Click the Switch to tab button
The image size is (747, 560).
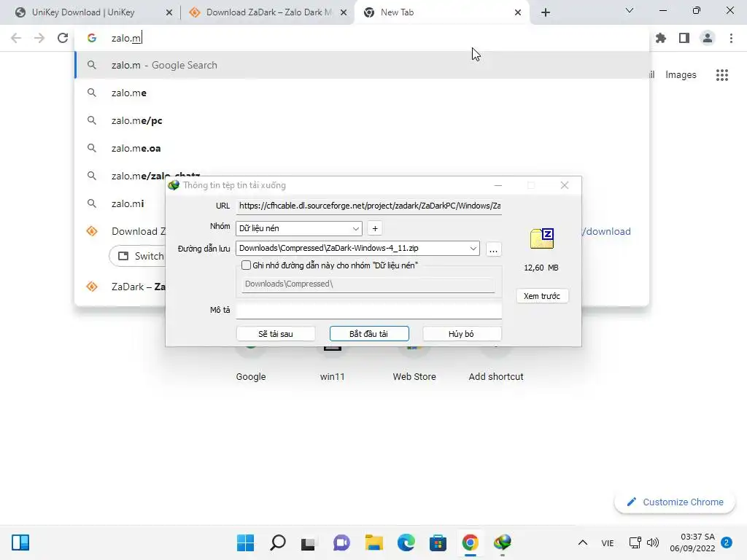tap(137, 256)
